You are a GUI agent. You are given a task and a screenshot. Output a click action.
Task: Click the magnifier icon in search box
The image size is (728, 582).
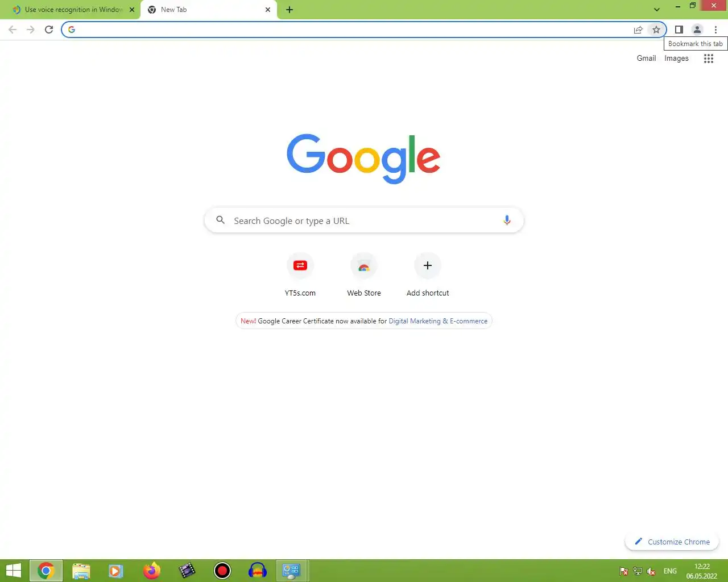click(x=221, y=220)
